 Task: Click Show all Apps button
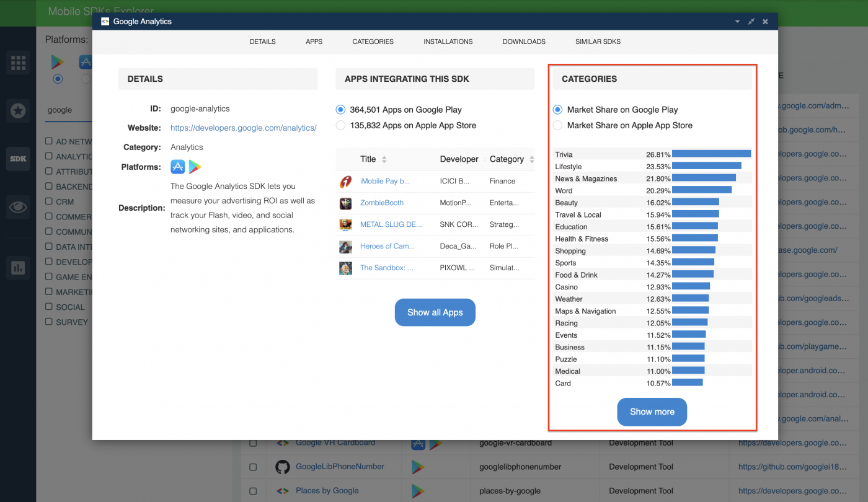pos(435,312)
